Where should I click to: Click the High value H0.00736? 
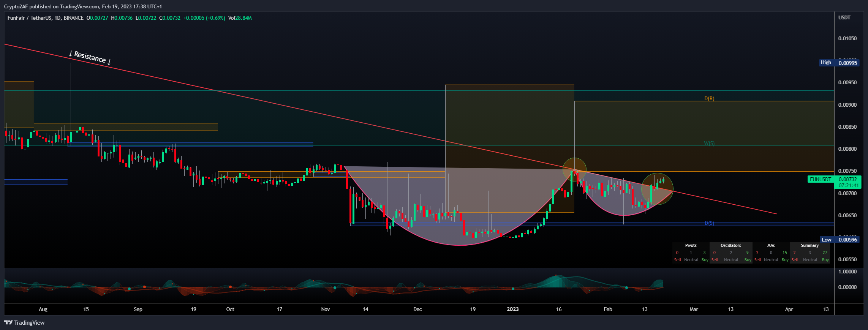coord(122,18)
